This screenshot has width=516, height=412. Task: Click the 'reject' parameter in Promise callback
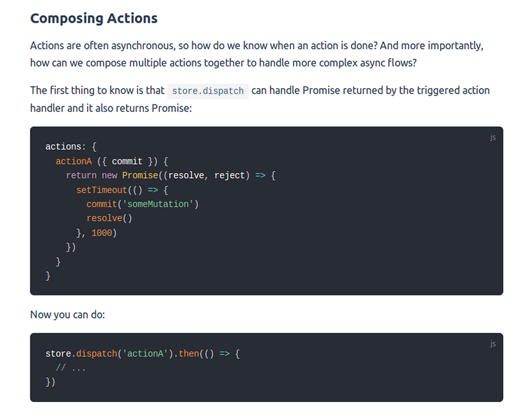pyautogui.click(x=230, y=176)
